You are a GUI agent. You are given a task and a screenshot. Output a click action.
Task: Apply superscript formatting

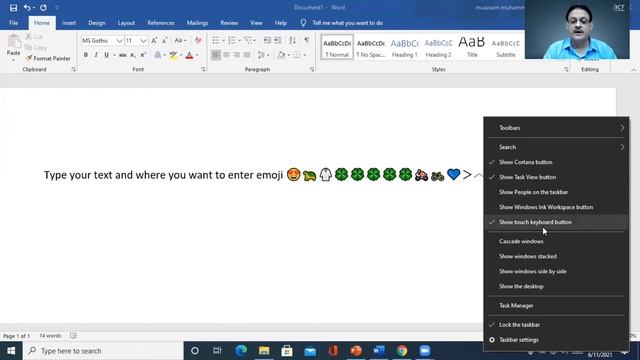(143, 55)
